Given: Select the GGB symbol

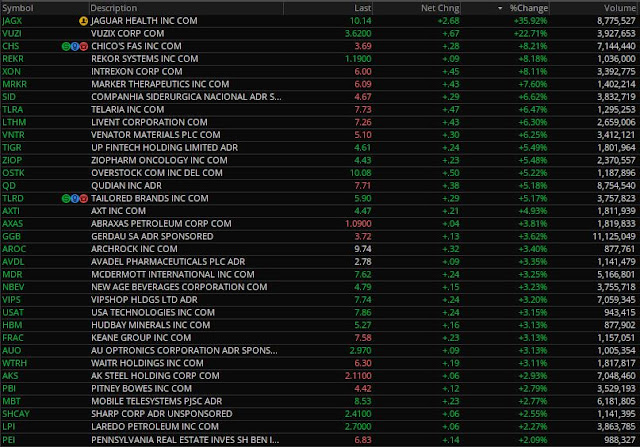Looking at the screenshot, I should pyautogui.click(x=11, y=236).
